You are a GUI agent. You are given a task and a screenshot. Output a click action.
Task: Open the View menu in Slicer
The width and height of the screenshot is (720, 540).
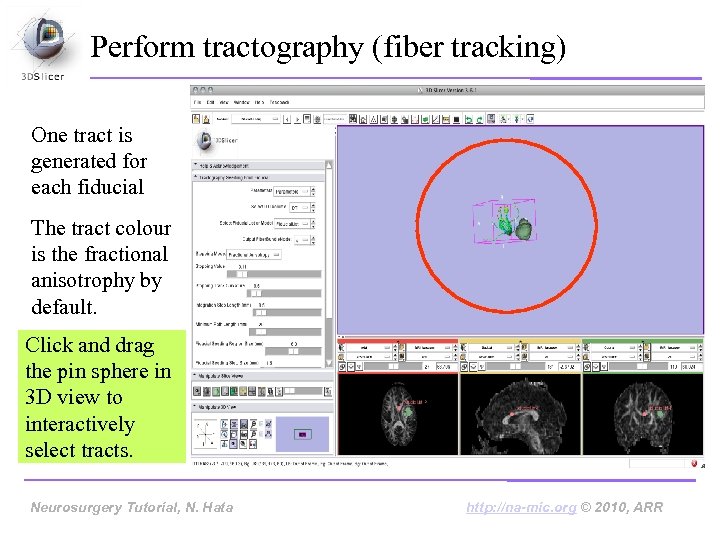[224, 102]
